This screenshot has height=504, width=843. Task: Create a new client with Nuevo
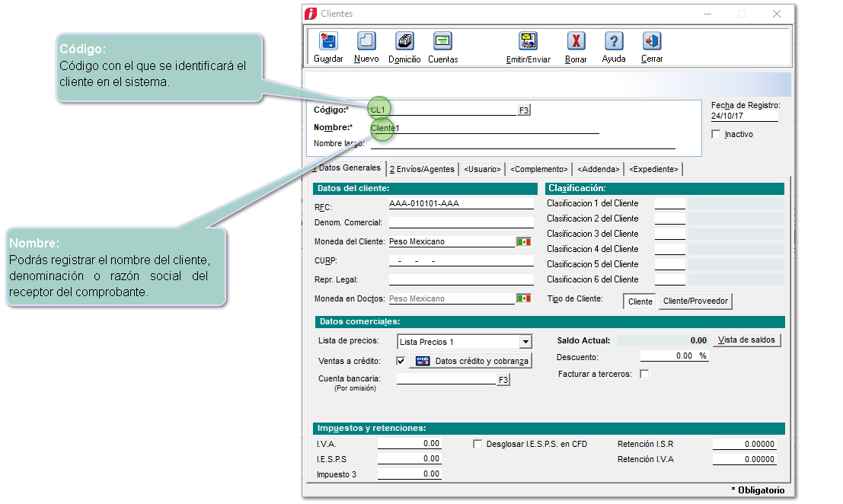coord(366,42)
